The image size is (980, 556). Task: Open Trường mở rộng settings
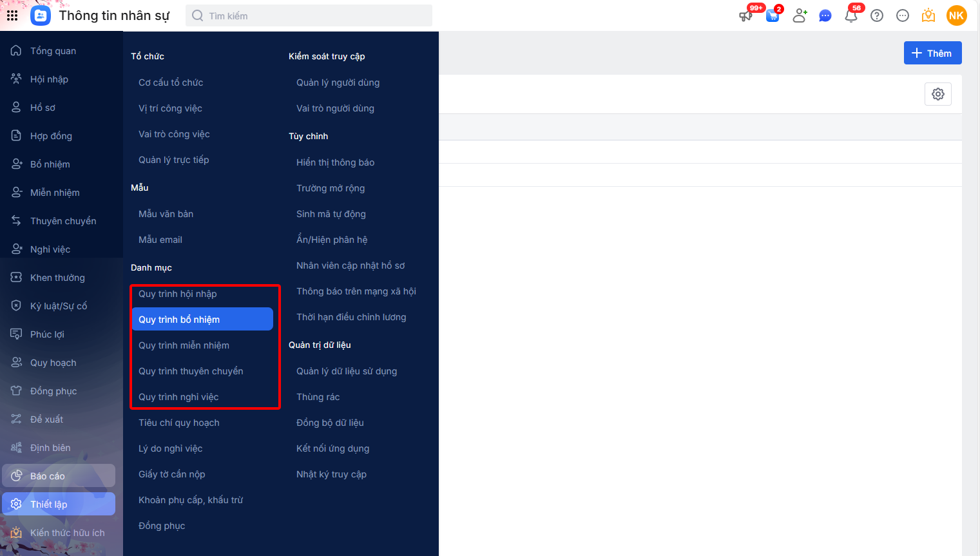tap(331, 188)
